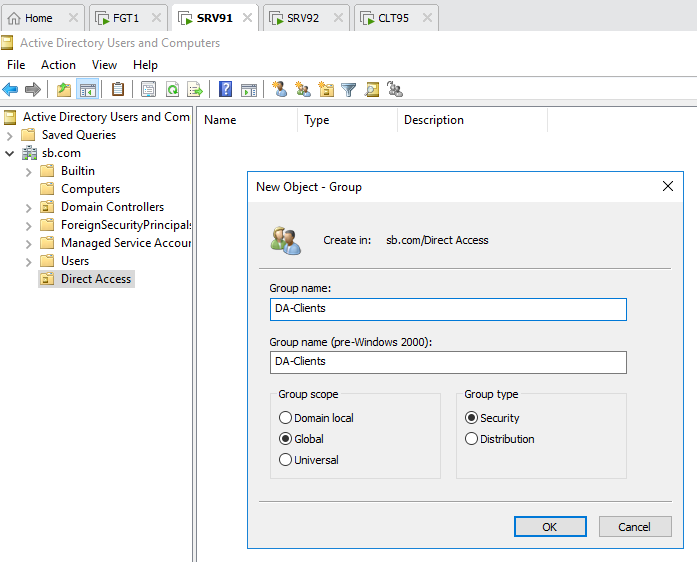The width and height of the screenshot is (697, 562).
Task: Expand the ForeignSecurityPrincipals node
Action: pos(28,226)
